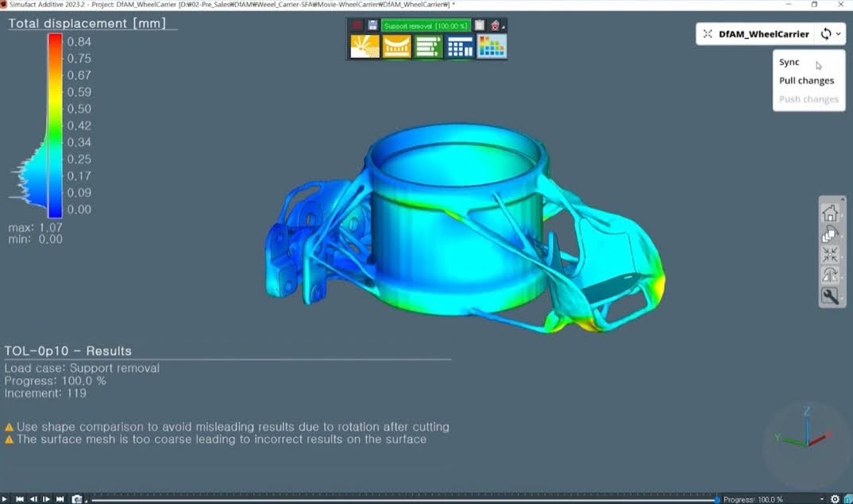Viewport: 853px width, 504px height.
Task: Select the yellow support structure icon
Action: (396, 48)
